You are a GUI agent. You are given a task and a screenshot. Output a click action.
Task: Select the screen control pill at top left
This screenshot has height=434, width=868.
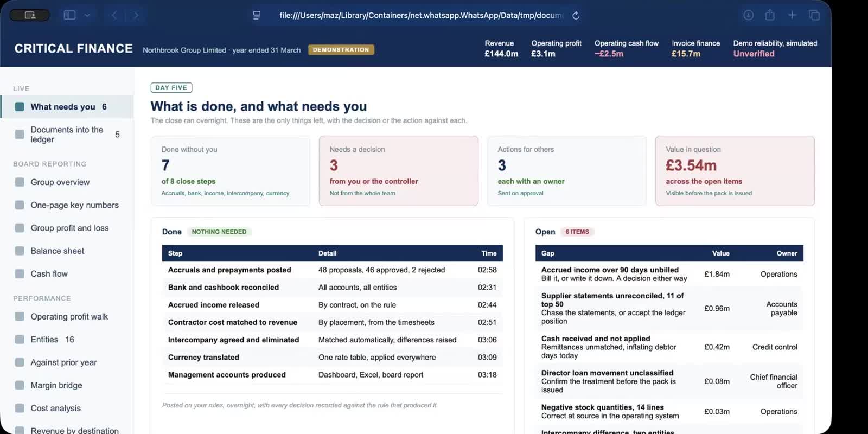(30, 15)
